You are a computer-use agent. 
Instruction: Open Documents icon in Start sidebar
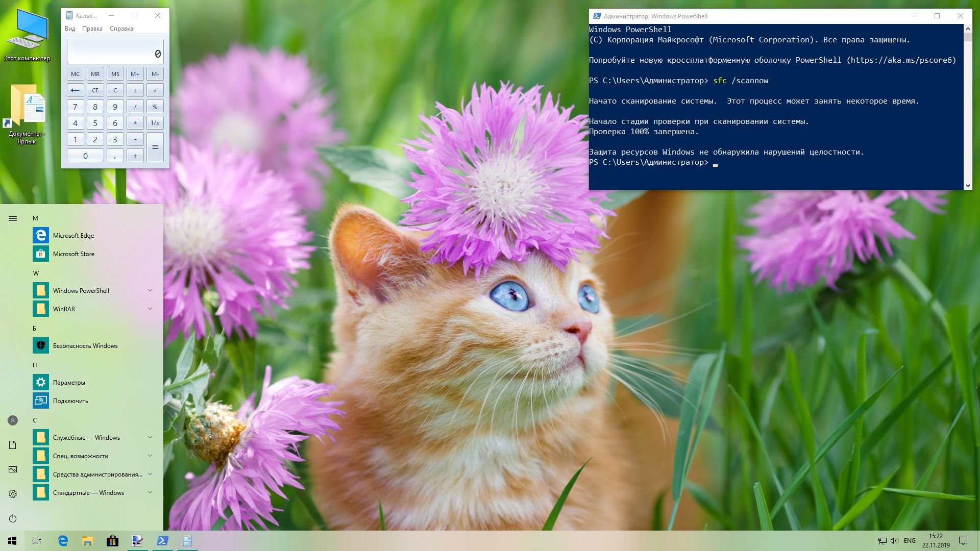click(x=13, y=445)
